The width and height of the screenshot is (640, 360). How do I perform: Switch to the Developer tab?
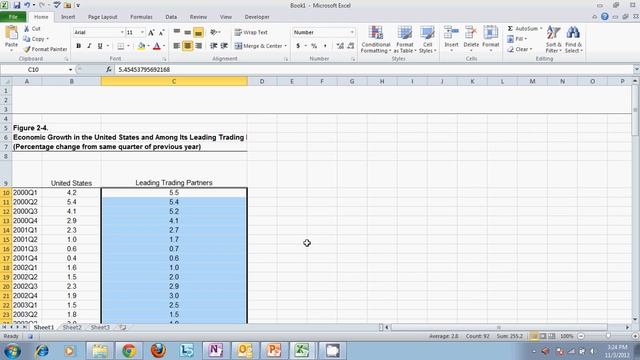257,17
